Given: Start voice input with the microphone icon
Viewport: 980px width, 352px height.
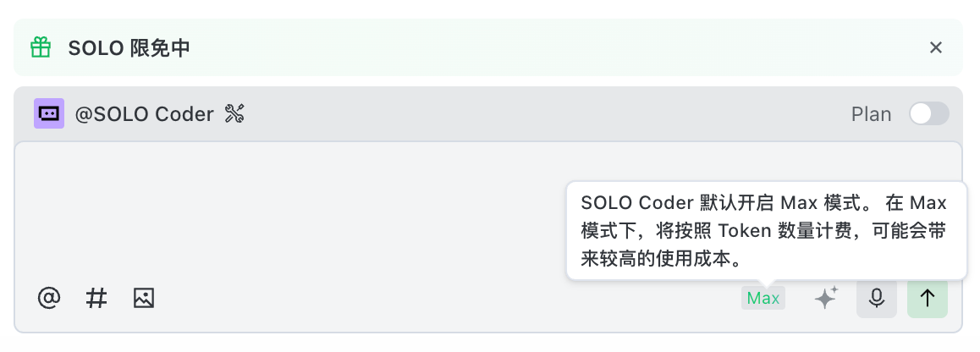Looking at the screenshot, I should (877, 298).
